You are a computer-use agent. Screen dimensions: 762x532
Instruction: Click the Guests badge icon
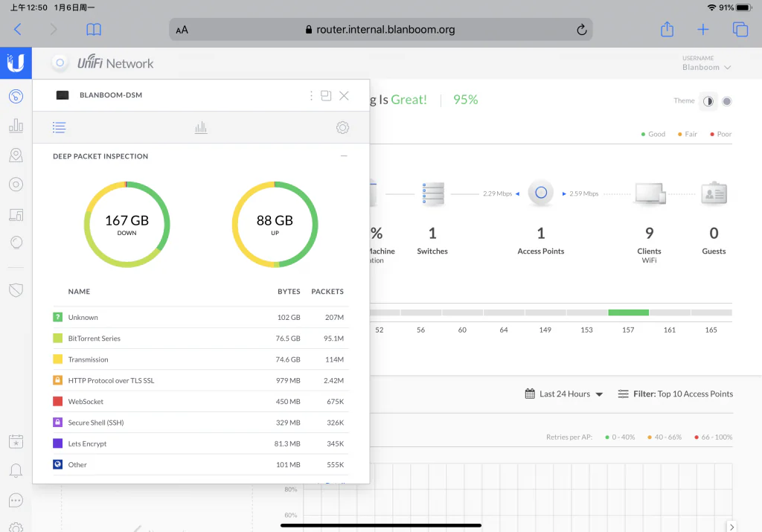click(714, 193)
